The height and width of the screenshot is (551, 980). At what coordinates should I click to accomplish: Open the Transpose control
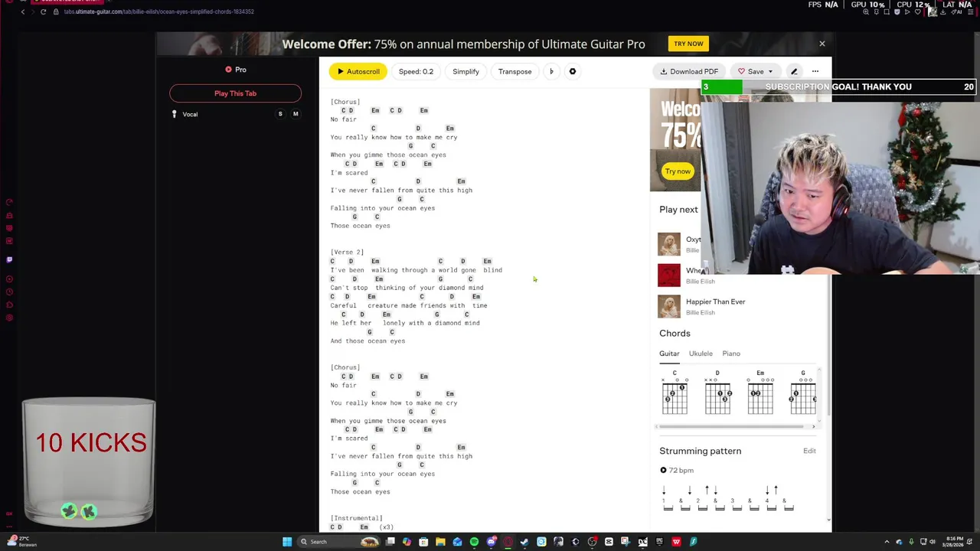click(x=514, y=71)
